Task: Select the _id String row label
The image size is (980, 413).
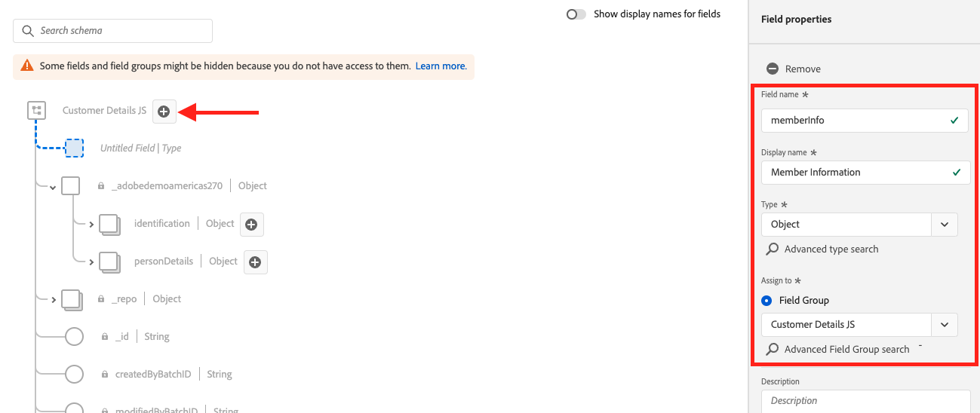Action: click(x=142, y=337)
